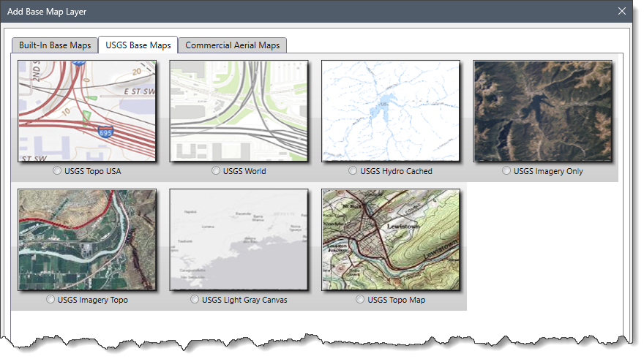This screenshot has width=644, height=359.
Task: Close the Add Base Map Layer dialog
Action: 622,11
